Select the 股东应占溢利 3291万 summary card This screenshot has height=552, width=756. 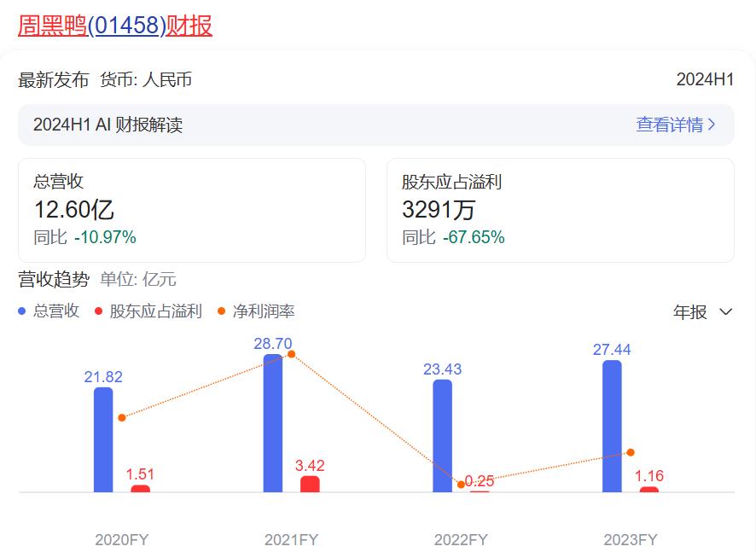(x=560, y=210)
